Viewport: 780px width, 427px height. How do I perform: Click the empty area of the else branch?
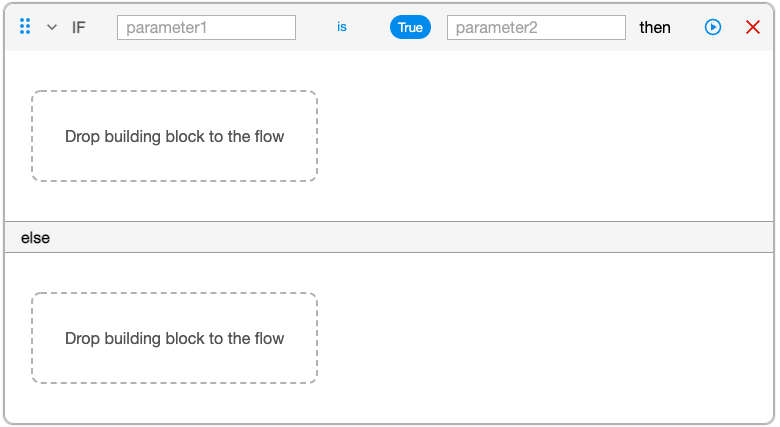[545, 338]
